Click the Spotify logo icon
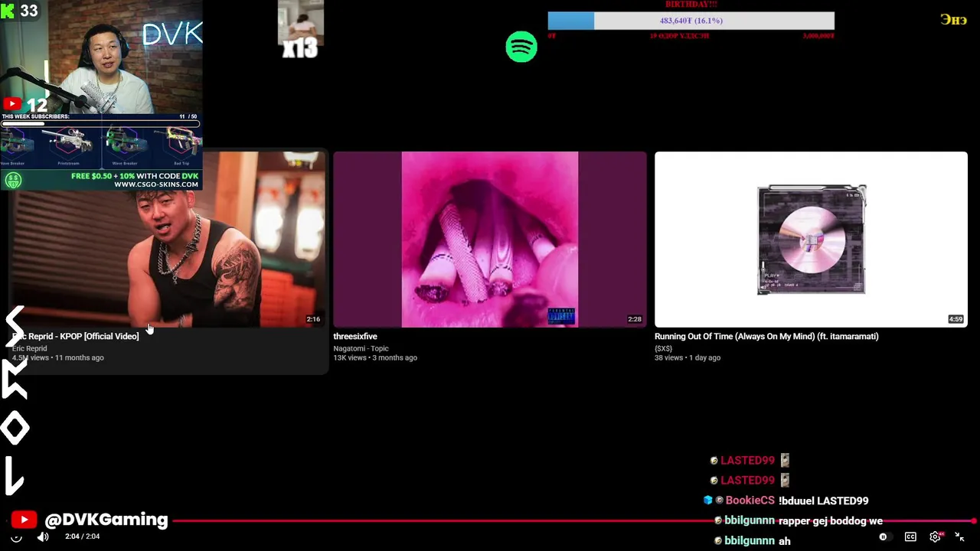 [x=521, y=47]
